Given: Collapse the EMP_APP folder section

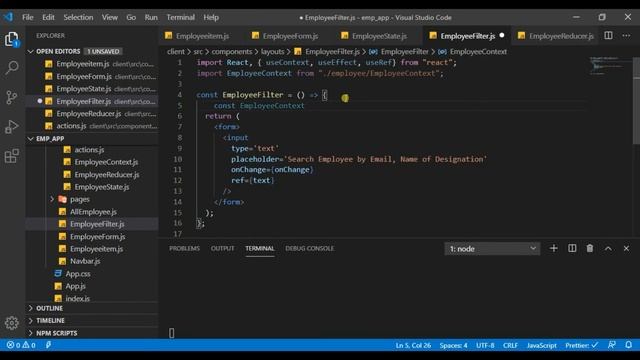Looking at the screenshot, I should click(x=31, y=139).
